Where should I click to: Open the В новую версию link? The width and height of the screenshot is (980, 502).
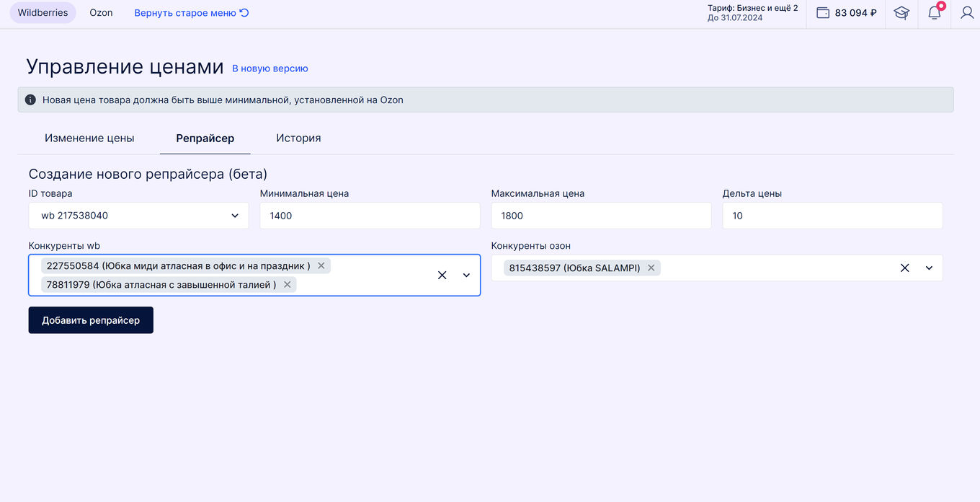[269, 69]
